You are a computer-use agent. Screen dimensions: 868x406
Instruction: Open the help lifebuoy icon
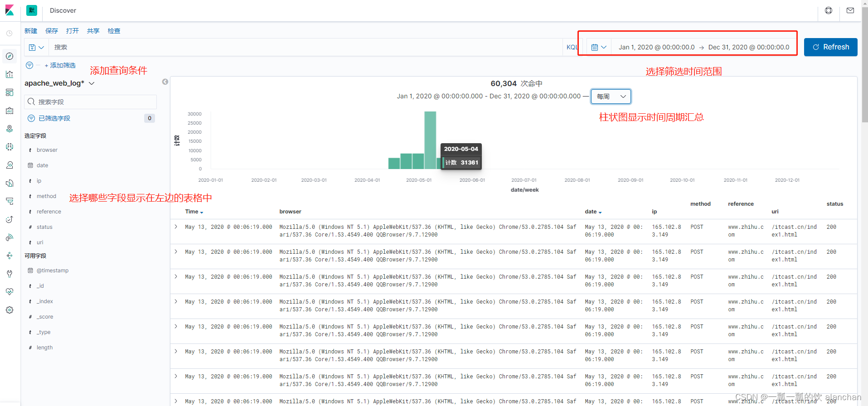click(x=829, y=10)
